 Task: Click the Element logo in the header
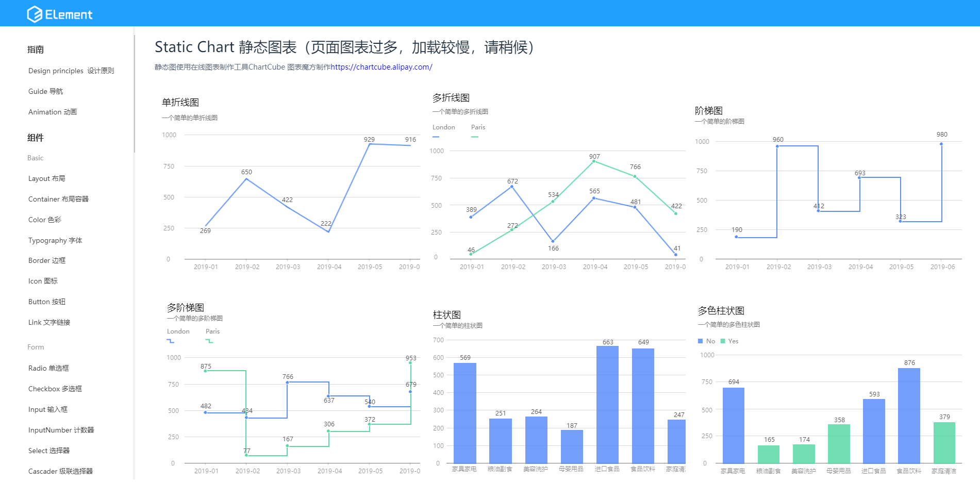[x=60, y=14]
